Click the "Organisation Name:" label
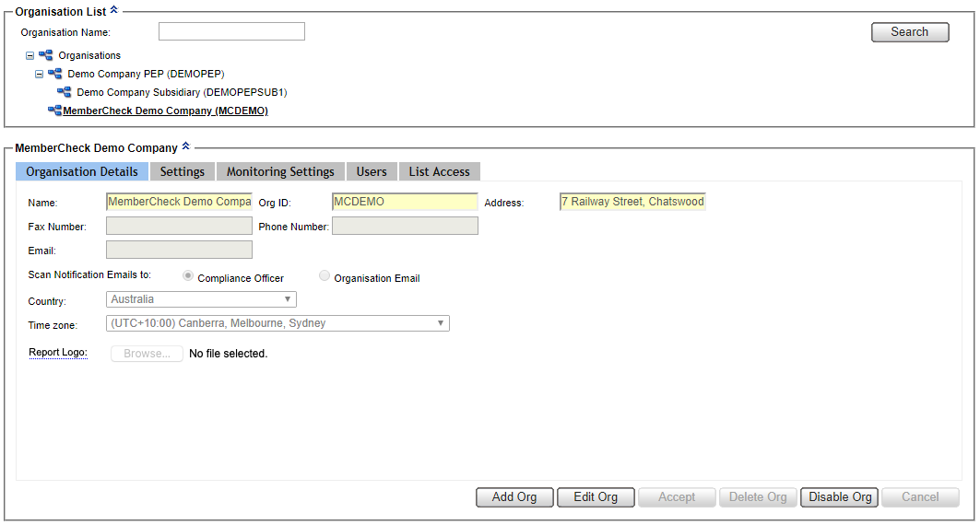The image size is (980, 525). click(65, 32)
